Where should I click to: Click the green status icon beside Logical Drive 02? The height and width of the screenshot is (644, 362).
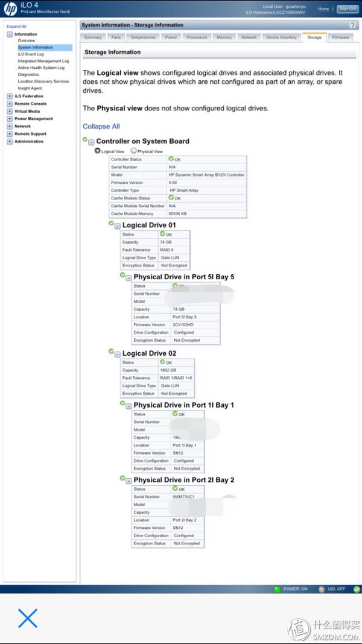click(x=111, y=351)
